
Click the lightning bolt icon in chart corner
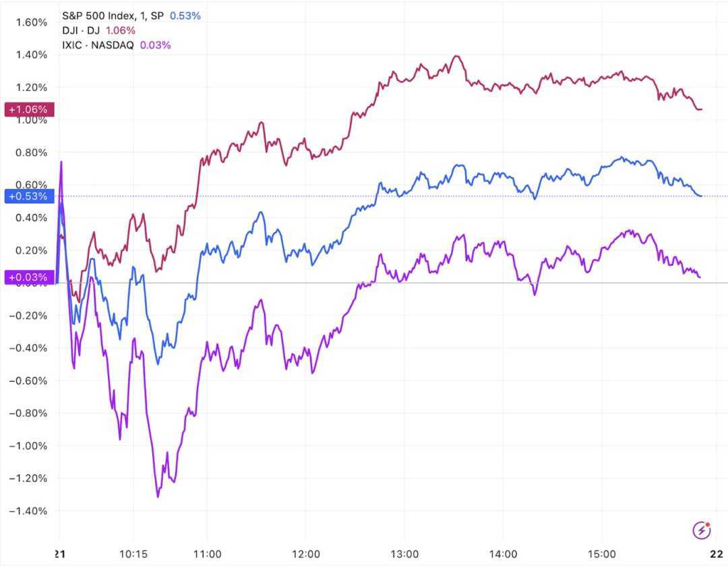702,530
